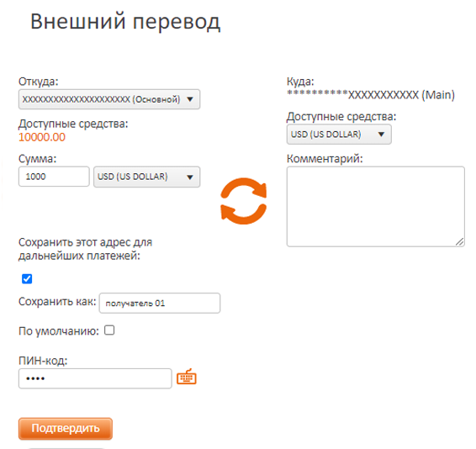Click the comment box resize grip

[x=460, y=241]
